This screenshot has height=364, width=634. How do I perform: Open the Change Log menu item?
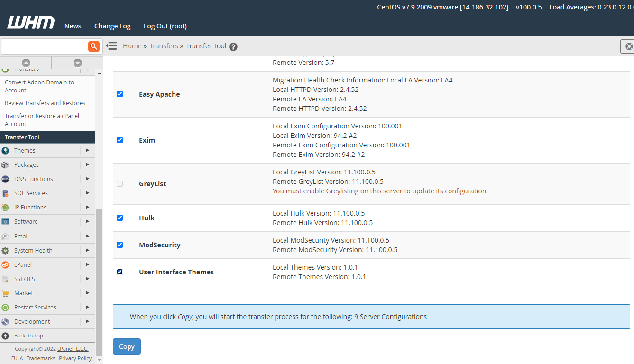[x=112, y=26]
